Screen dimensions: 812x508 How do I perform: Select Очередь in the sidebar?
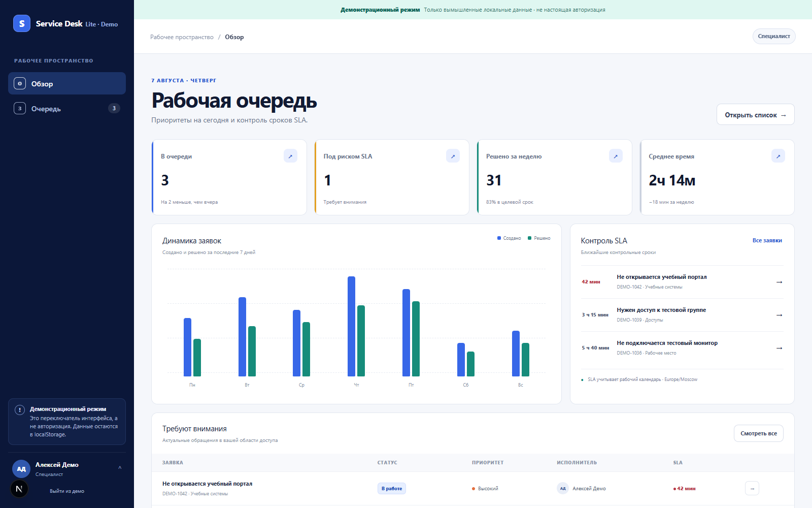click(67, 108)
